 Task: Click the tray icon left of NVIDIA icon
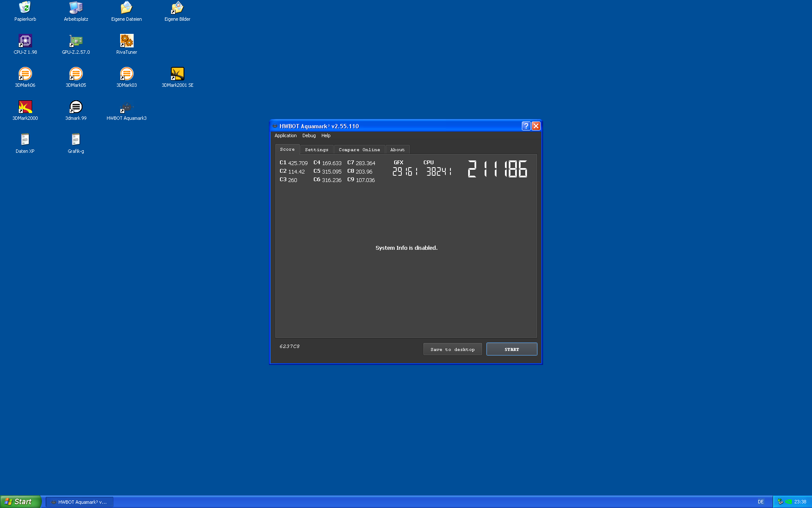tap(780, 502)
